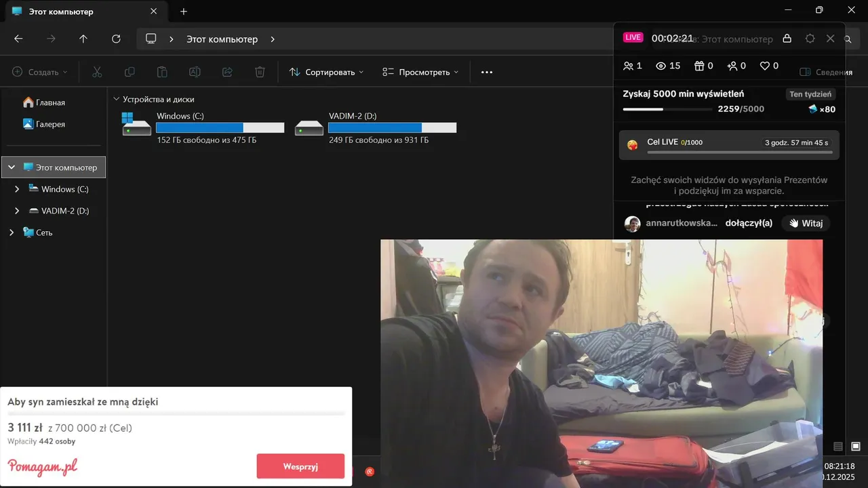This screenshot has width=868, height=488.
Task: Select Сеть in the sidebar
Action: 38,232
